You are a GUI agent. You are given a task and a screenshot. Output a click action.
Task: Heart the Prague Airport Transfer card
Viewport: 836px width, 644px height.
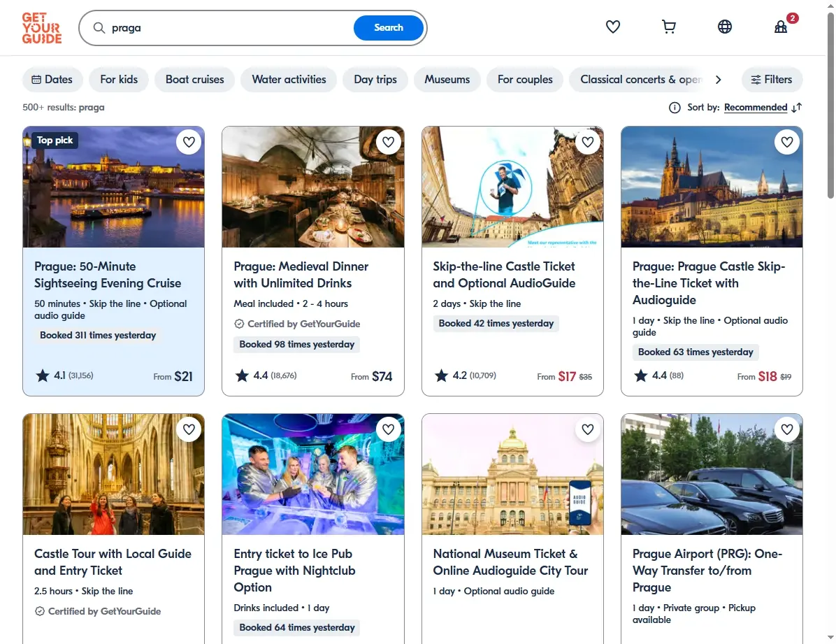pos(787,429)
